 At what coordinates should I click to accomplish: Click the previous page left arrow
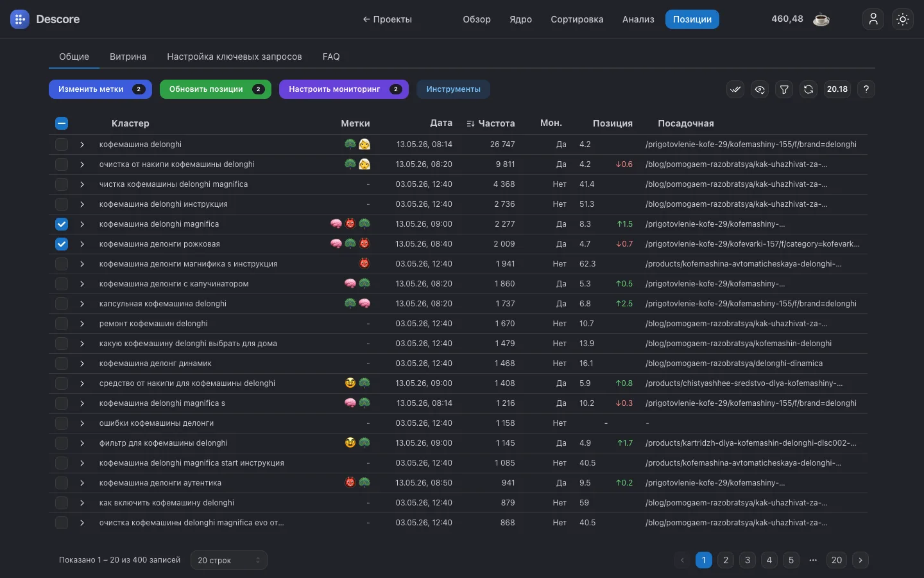pos(682,560)
